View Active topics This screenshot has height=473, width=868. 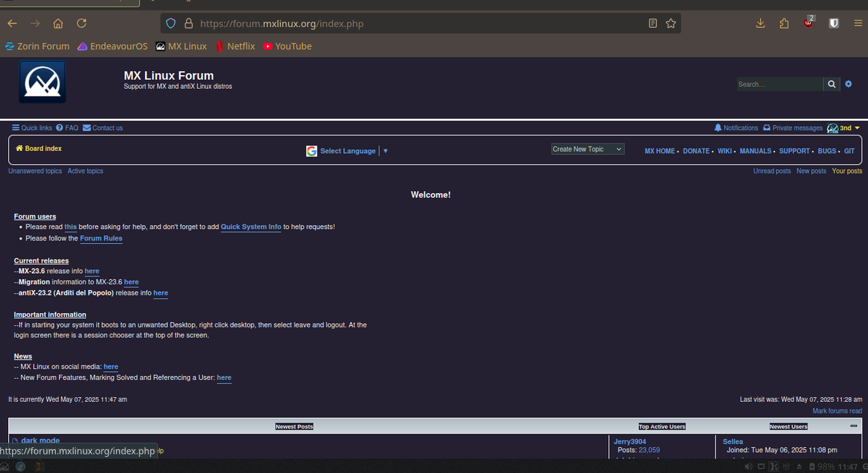pyautogui.click(x=85, y=171)
